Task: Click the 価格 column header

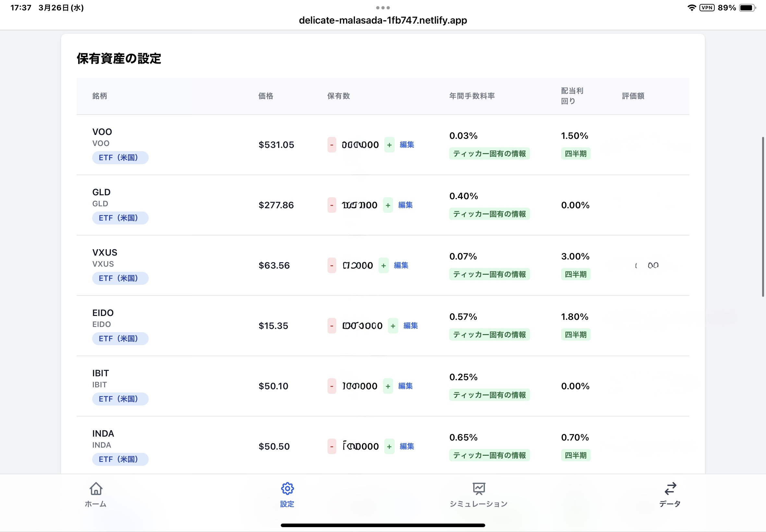Action: (266, 96)
